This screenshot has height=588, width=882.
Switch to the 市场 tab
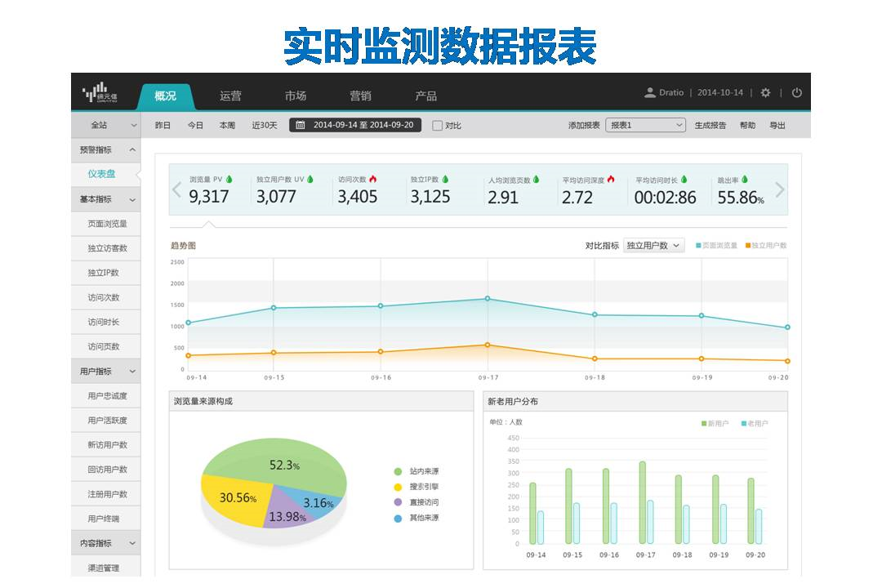point(296,96)
